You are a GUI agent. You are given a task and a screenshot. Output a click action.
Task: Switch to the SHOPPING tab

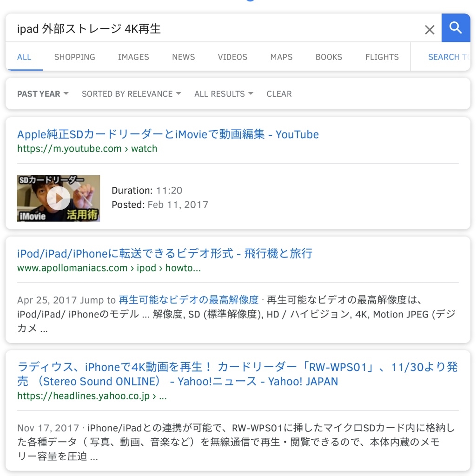click(75, 57)
